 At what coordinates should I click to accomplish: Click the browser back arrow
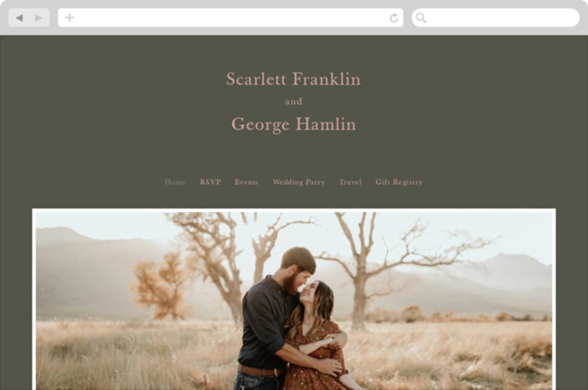pyautogui.click(x=19, y=17)
